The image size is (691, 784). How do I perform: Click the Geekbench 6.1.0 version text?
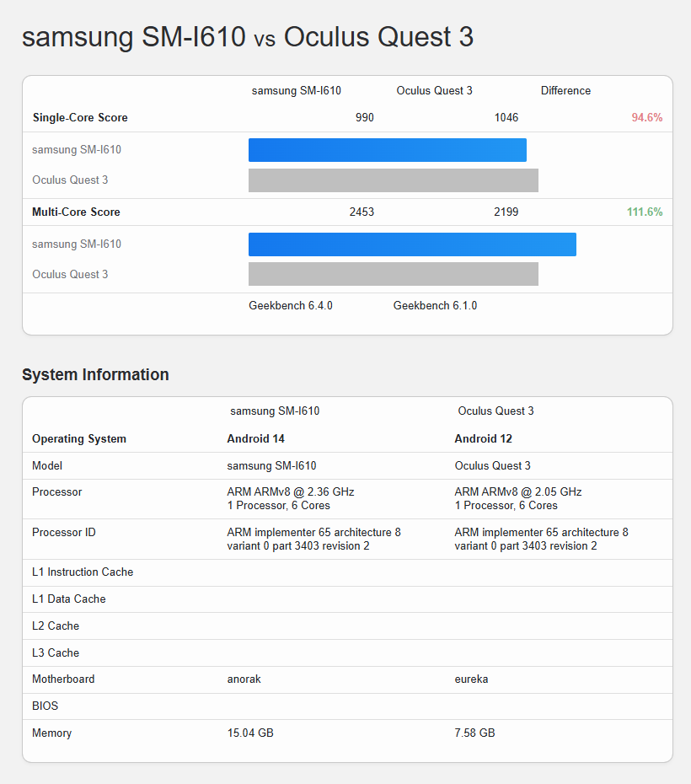coord(435,305)
